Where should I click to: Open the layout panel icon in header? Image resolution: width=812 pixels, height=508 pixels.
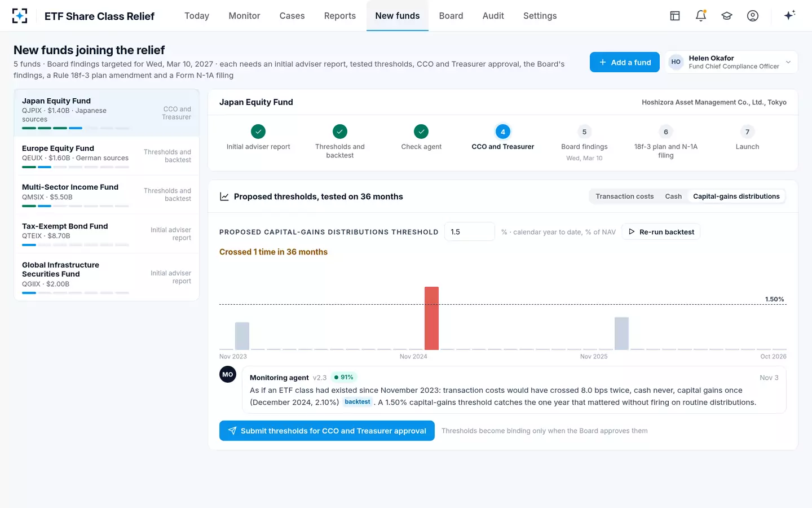click(675, 16)
